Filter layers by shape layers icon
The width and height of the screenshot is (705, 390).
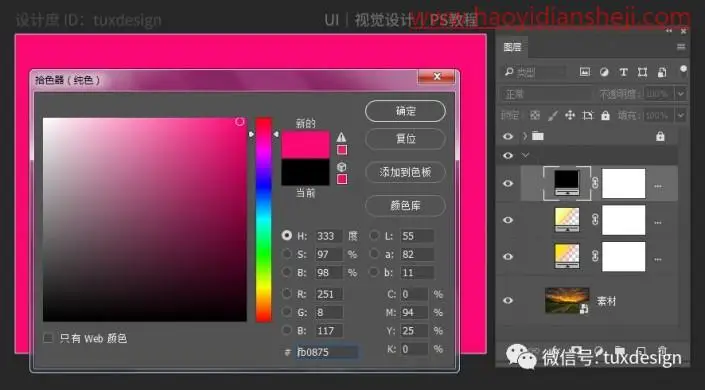tap(642, 72)
